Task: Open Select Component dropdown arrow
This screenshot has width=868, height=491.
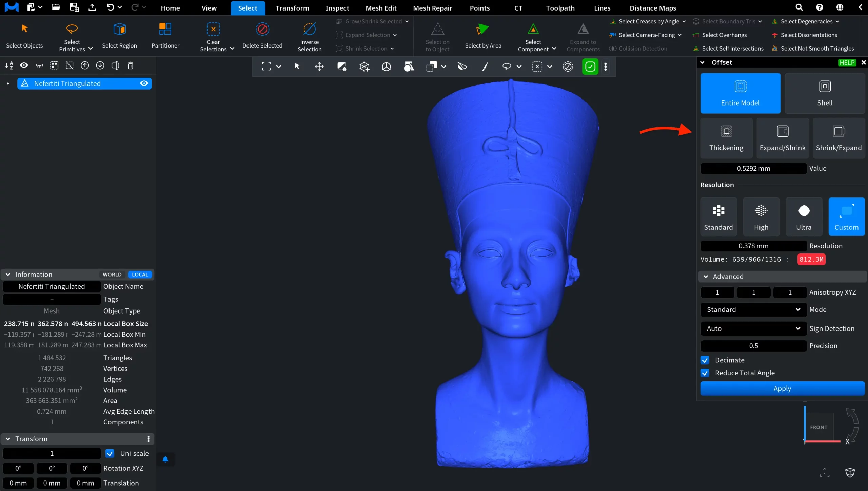Action: (554, 49)
